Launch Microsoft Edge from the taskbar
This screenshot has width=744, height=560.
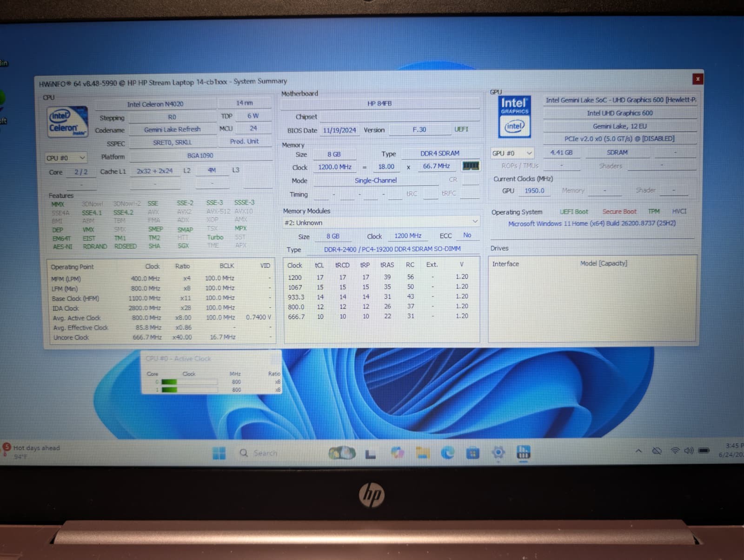[447, 453]
